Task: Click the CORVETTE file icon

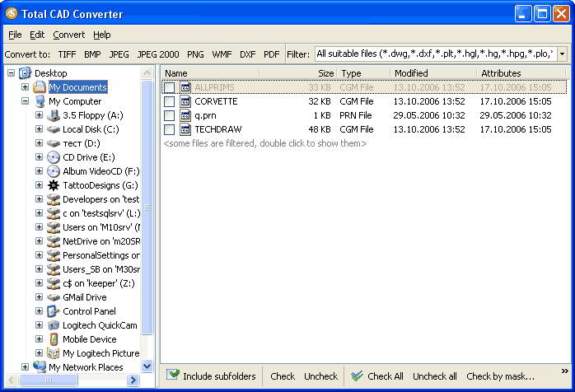Action: [x=185, y=101]
